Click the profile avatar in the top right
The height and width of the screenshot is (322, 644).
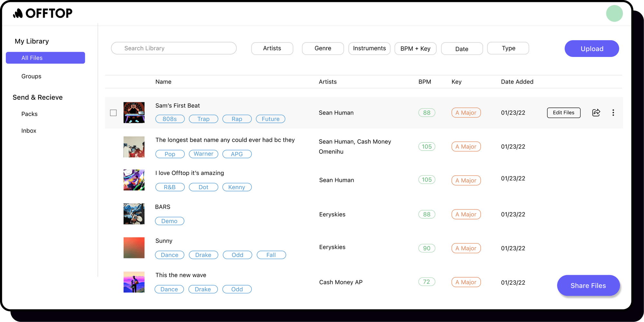614,13
